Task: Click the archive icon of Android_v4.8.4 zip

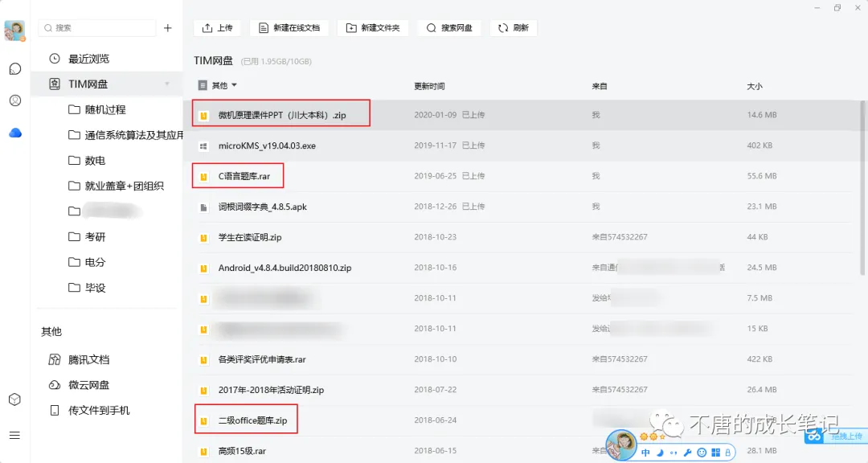Action: 203,268
